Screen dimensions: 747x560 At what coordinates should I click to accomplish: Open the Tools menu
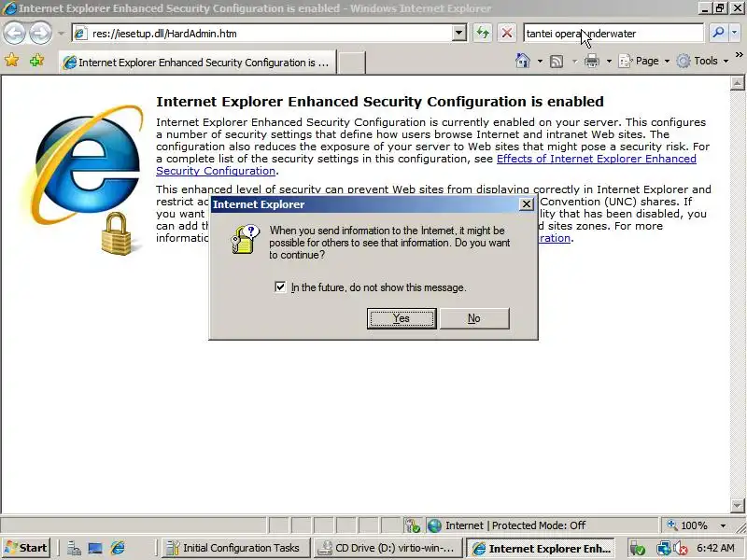[703, 61]
